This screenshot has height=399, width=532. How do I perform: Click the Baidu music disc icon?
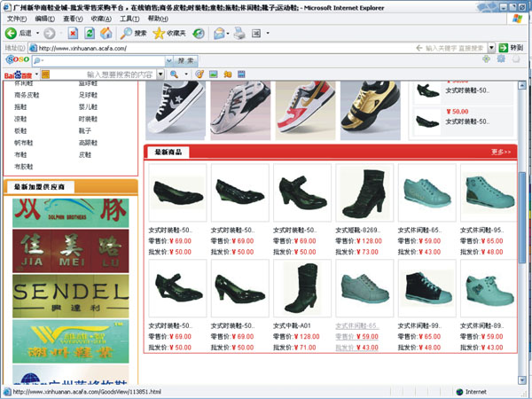199,74
